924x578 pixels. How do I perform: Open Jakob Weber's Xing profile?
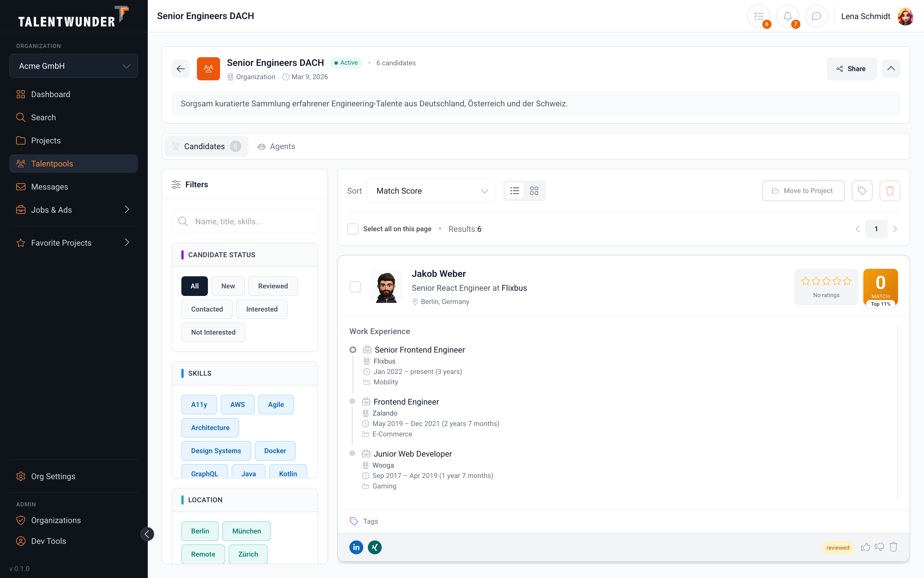pyautogui.click(x=375, y=547)
